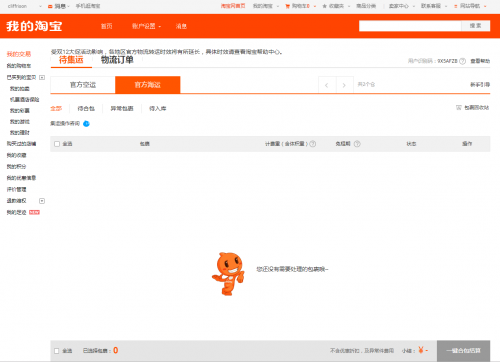Screen dimensions: 500x362
Task: Select the 官方海运 tab
Action: 148,85
